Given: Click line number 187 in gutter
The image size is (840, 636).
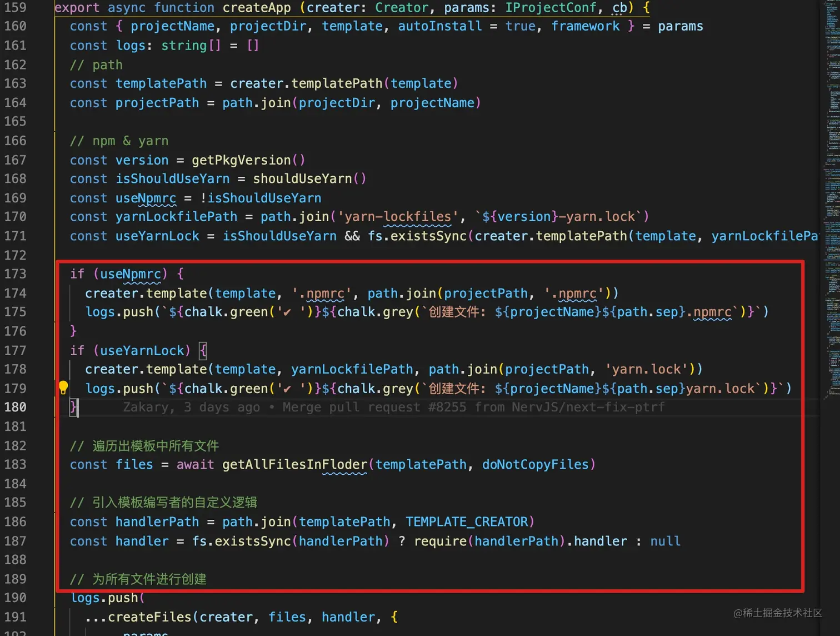Looking at the screenshot, I should (15, 541).
